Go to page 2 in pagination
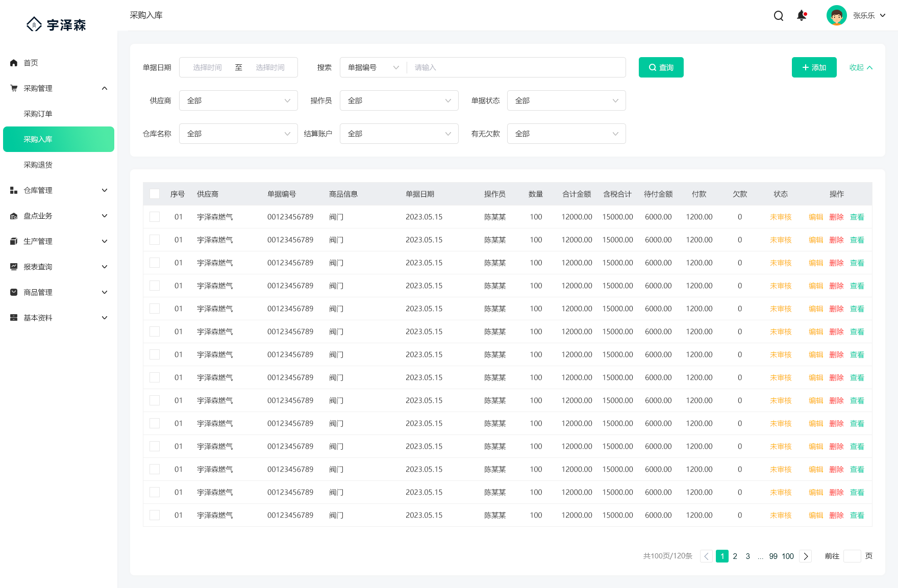 [735, 556]
